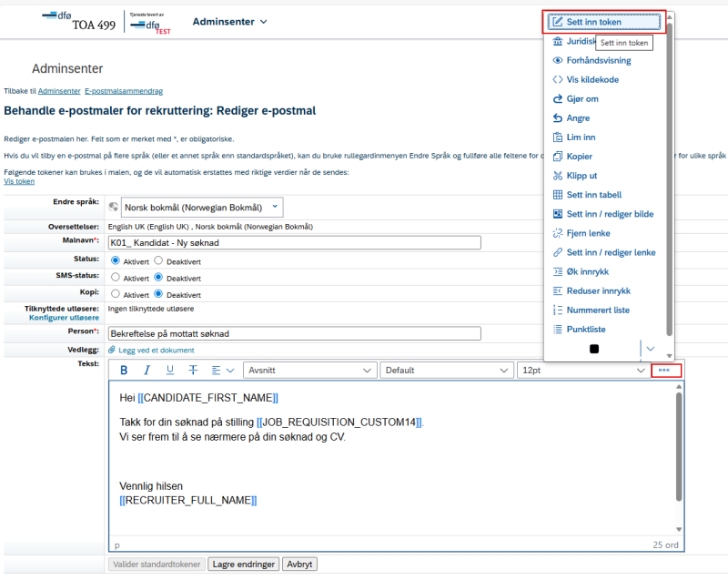
Task: Click Angre undo icon
Action: 558,118
